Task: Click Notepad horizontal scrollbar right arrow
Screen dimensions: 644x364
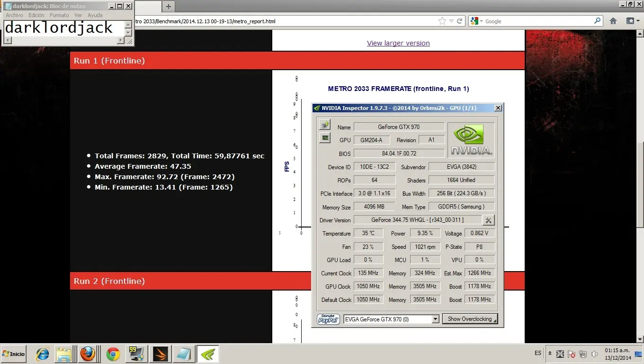Action: tap(121, 40)
